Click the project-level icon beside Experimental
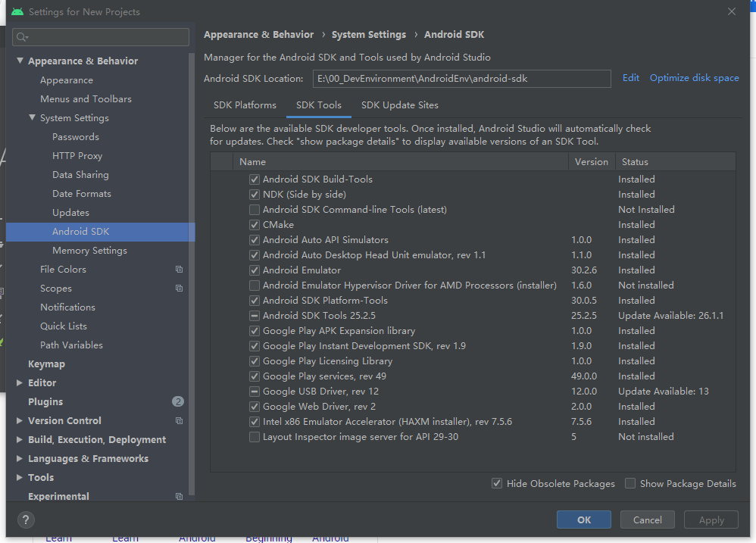This screenshot has width=756, height=543. 179,496
